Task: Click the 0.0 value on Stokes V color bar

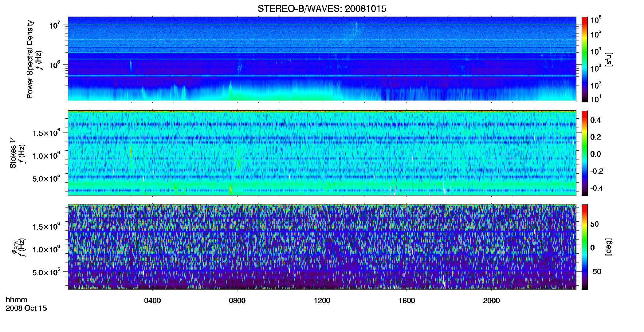Action: pyautogui.click(x=596, y=154)
